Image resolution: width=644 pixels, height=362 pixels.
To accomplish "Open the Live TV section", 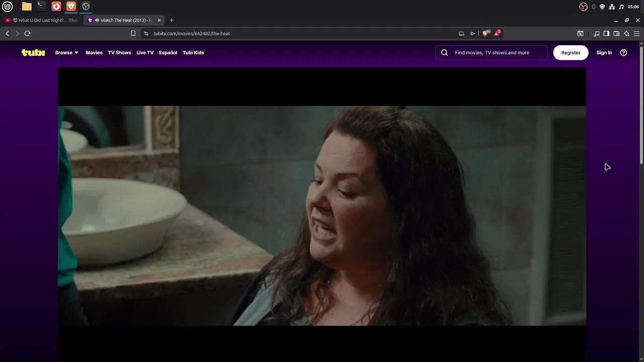I will (x=145, y=52).
